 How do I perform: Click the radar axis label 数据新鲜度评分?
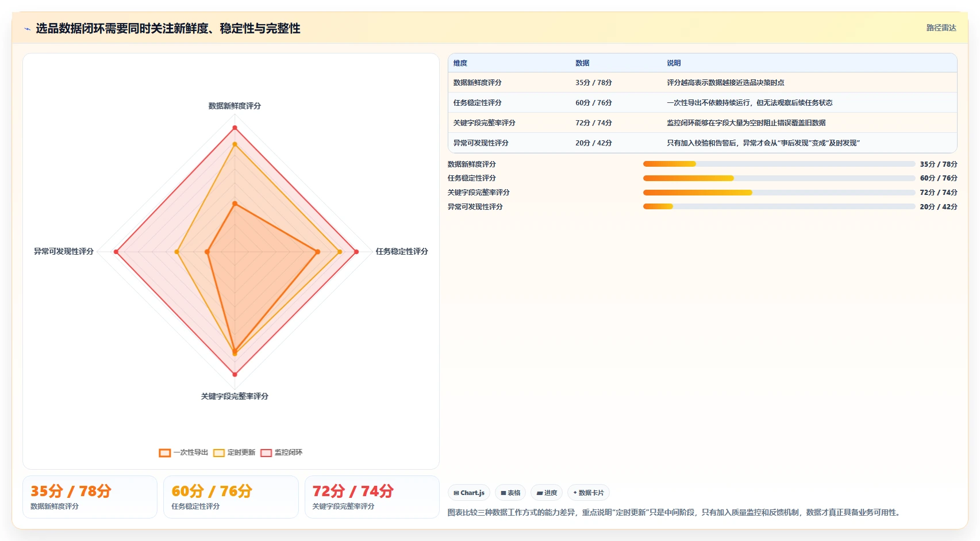tap(235, 106)
